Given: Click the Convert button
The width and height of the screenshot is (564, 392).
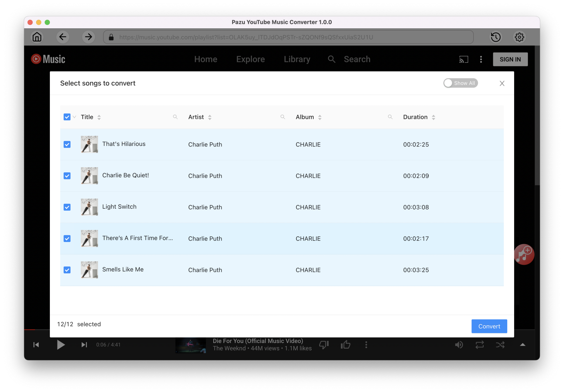Looking at the screenshot, I should [x=489, y=326].
